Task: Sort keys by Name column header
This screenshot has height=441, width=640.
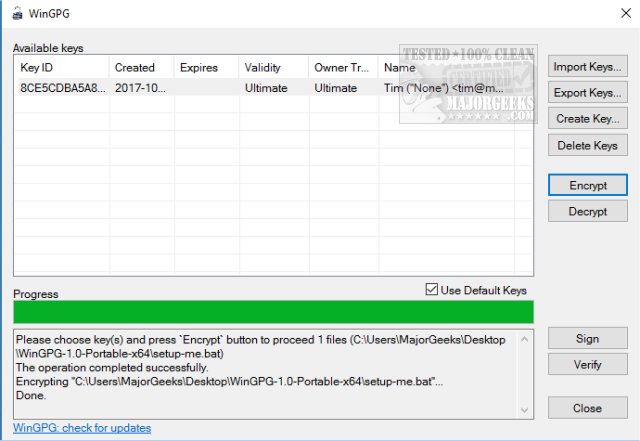Action: point(447,67)
